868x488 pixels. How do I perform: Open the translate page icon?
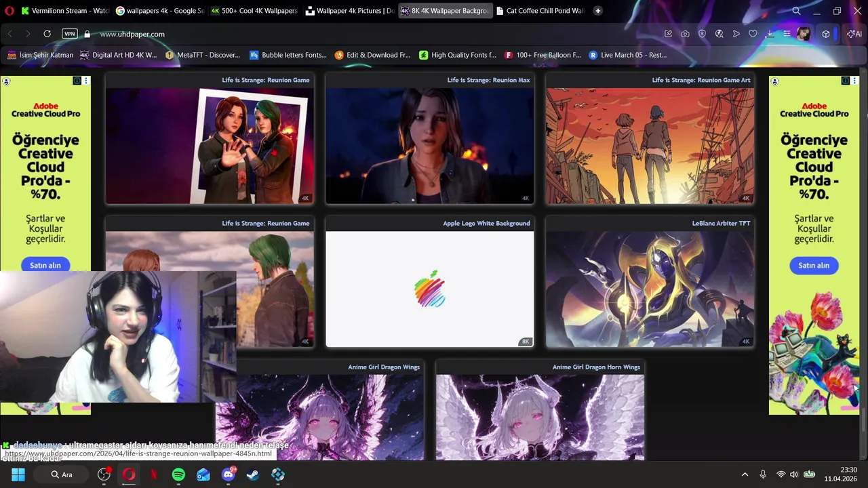719,34
